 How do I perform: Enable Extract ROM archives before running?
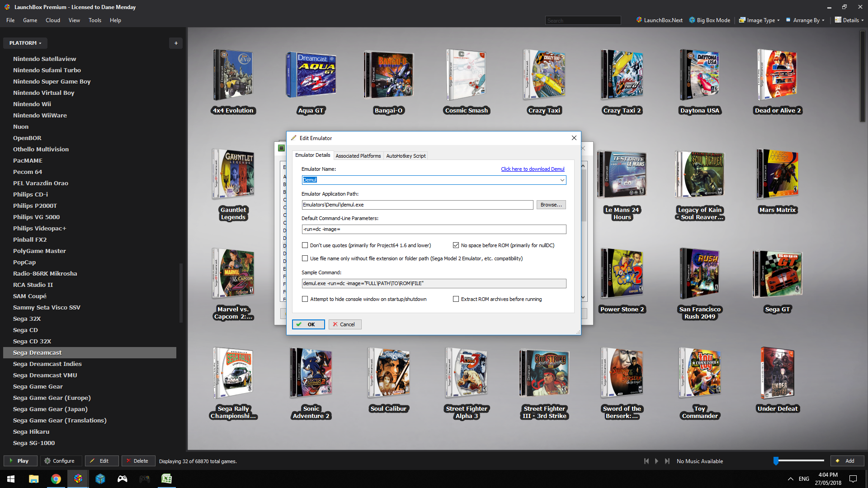[456, 299]
